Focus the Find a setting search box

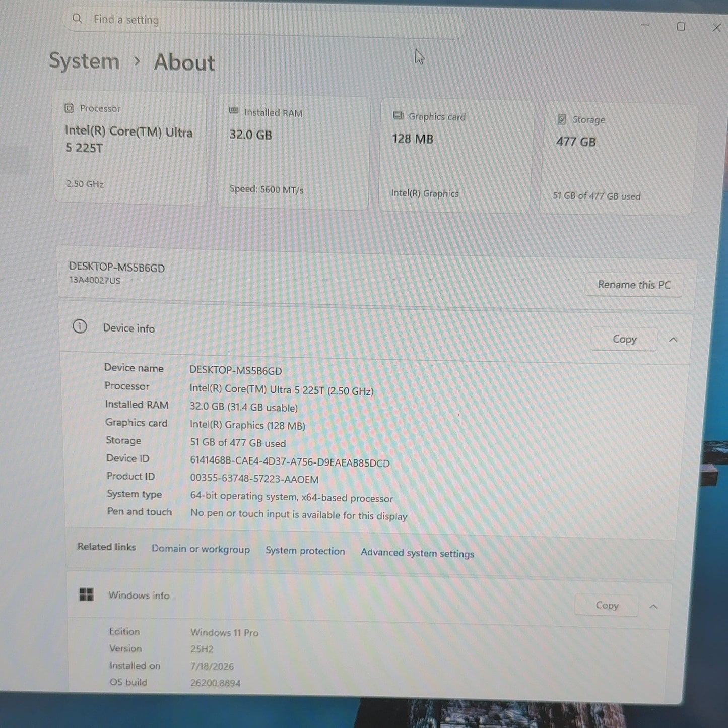262,21
